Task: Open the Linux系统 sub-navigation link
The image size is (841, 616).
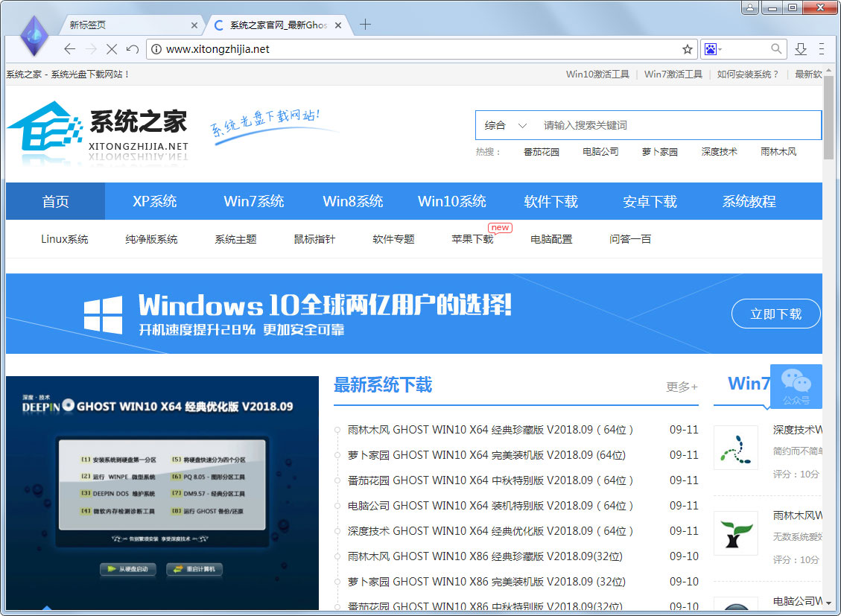Action: point(64,239)
